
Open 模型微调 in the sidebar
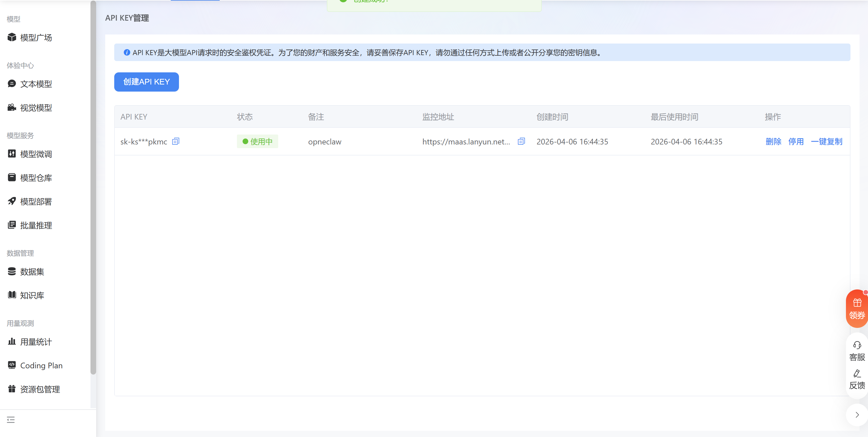pos(36,154)
